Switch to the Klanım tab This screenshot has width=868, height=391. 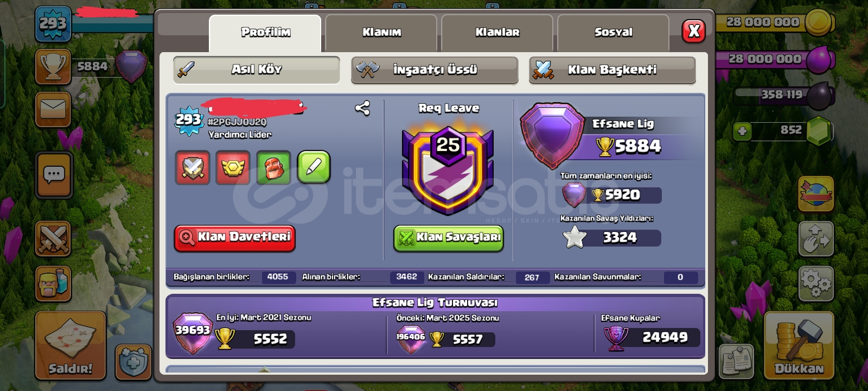(381, 33)
